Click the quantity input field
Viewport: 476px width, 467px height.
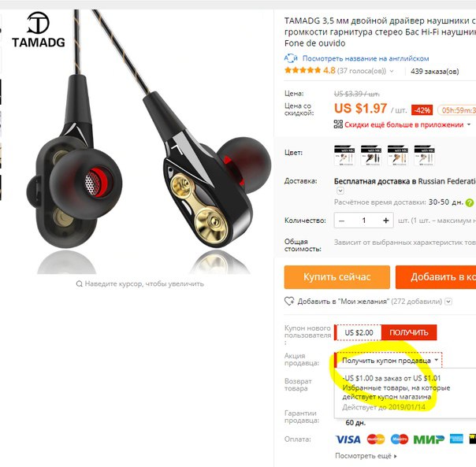click(363, 221)
